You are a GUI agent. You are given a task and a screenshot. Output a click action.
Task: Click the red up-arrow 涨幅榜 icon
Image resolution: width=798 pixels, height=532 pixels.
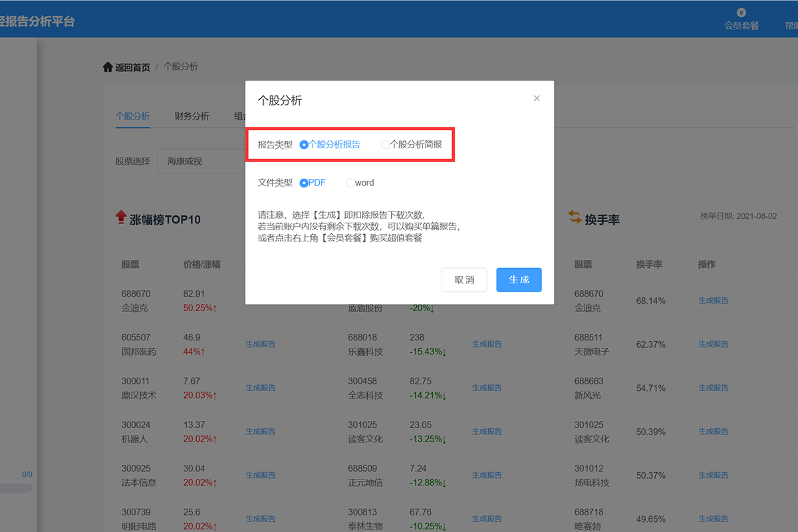[121, 217]
